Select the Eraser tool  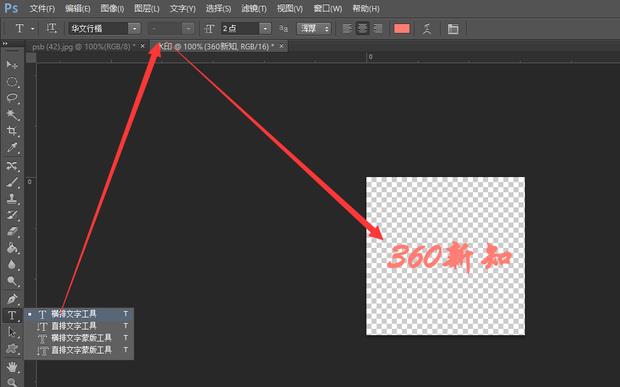(x=12, y=232)
